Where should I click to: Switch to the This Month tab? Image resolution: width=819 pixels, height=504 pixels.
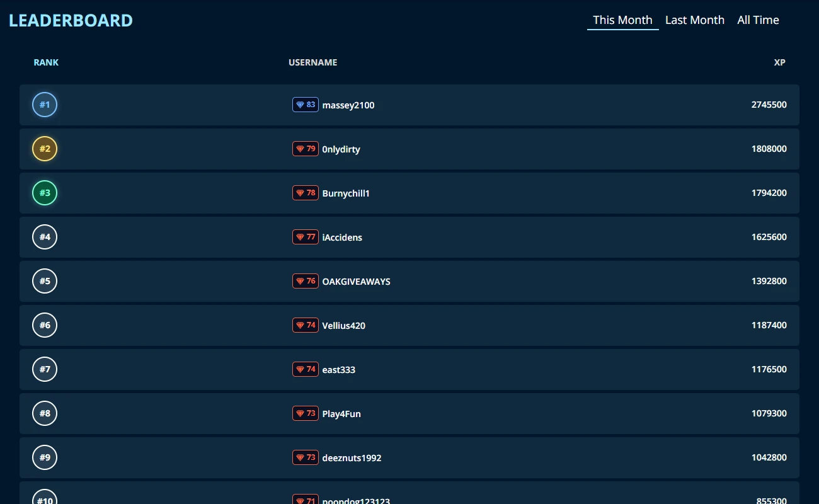click(622, 20)
